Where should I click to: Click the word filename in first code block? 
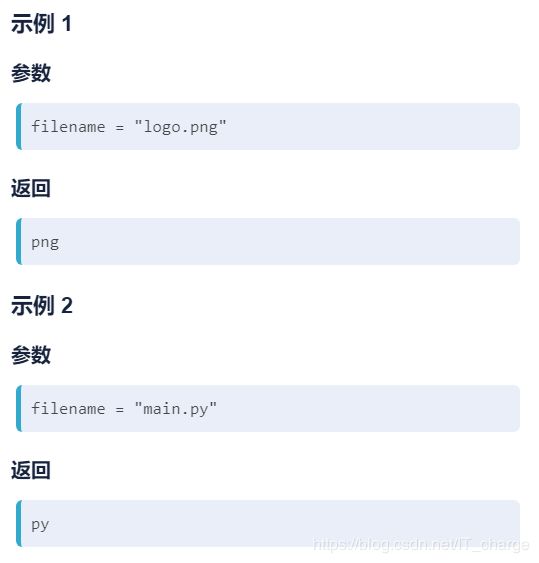tap(68, 127)
